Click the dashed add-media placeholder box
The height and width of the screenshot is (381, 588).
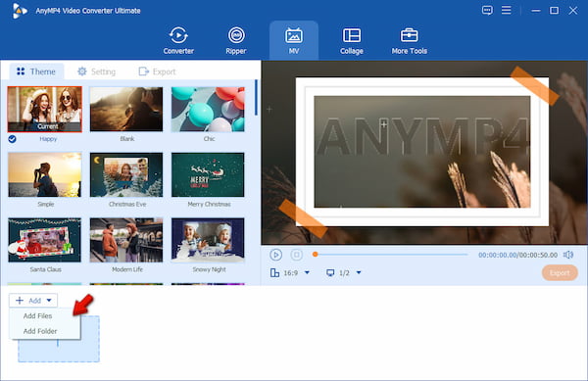click(59, 339)
